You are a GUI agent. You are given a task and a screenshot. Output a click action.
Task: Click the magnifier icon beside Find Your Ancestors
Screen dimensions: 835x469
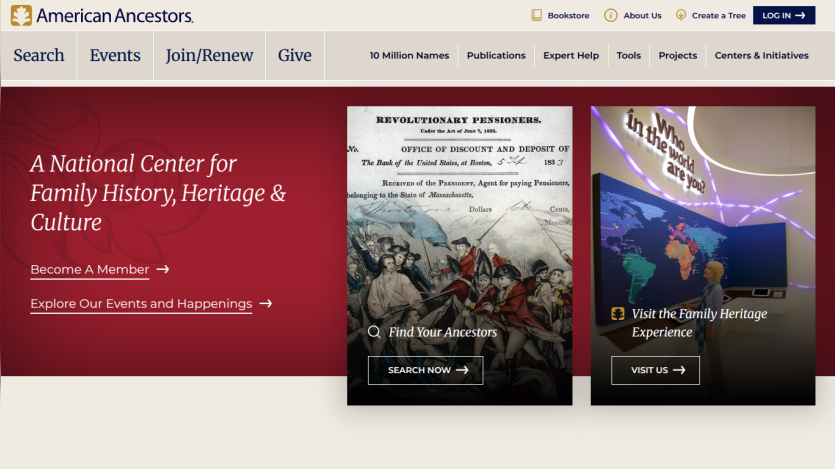pos(374,332)
